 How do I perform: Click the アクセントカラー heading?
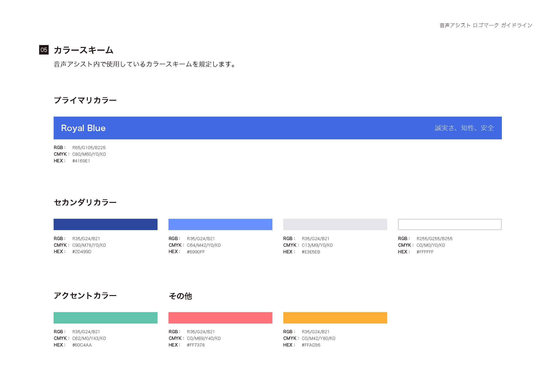(85, 296)
